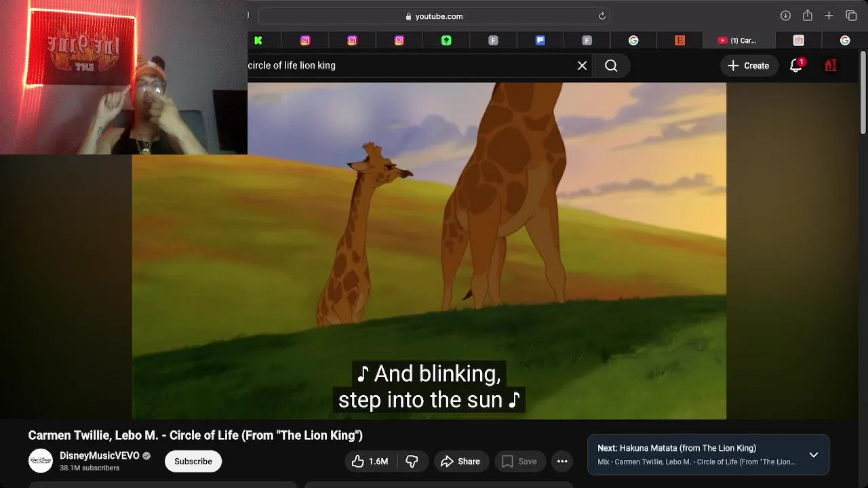
Task: Open the Create menu
Action: 749,66
